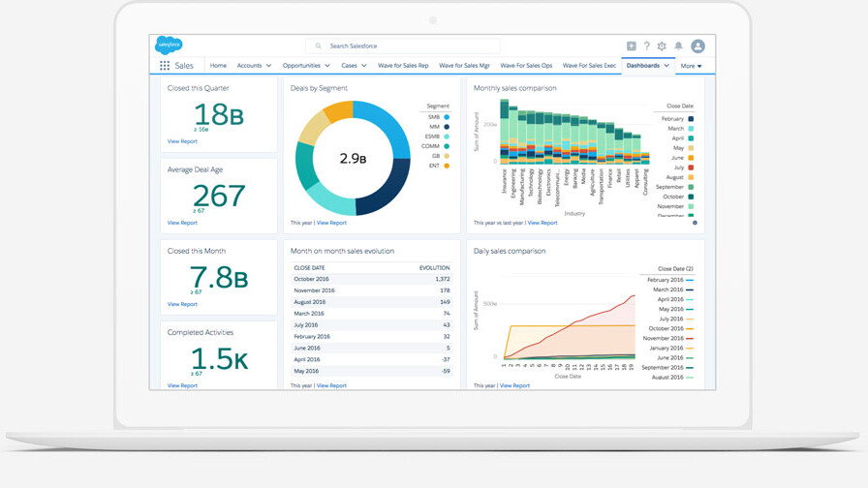
Task: Click View Report under Daily sales comparison
Action: pos(514,385)
